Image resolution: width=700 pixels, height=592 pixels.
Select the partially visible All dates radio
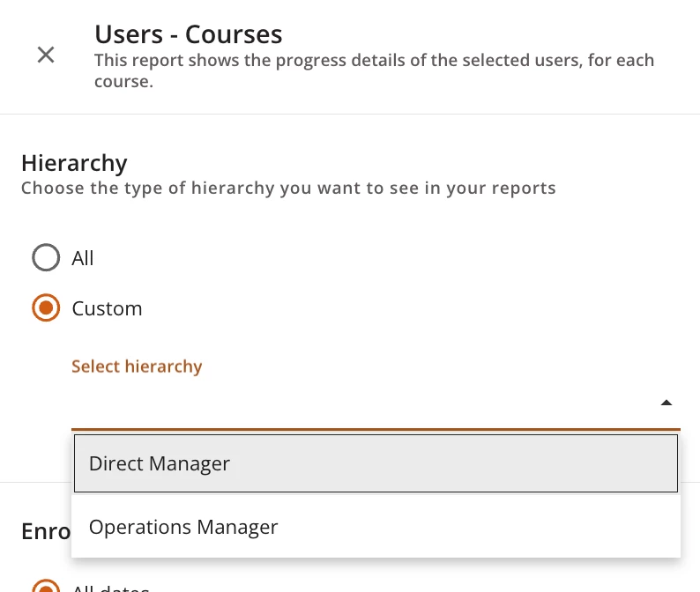(x=46, y=585)
